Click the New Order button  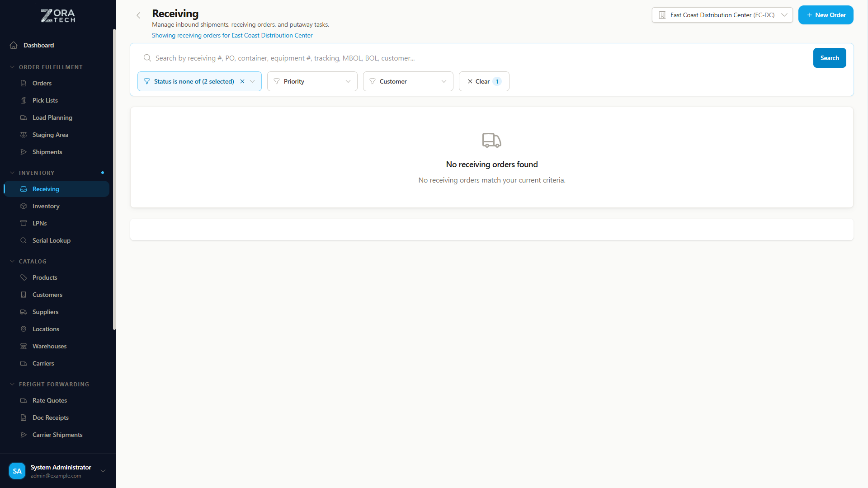click(x=826, y=15)
